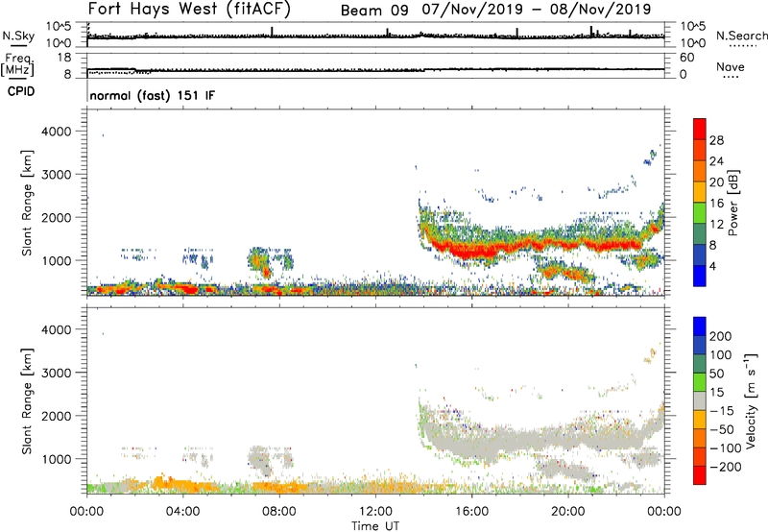Click the "04:00" time tick label

click(x=182, y=512)
